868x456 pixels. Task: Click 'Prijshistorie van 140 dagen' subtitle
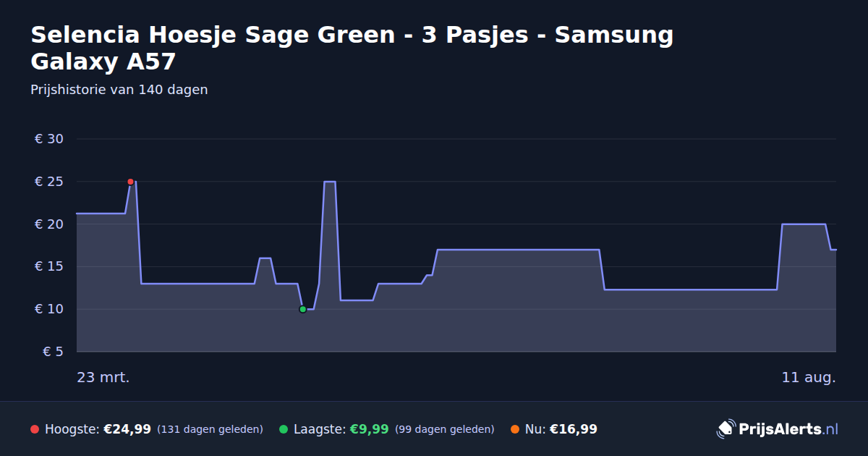[x=119, y=90]
